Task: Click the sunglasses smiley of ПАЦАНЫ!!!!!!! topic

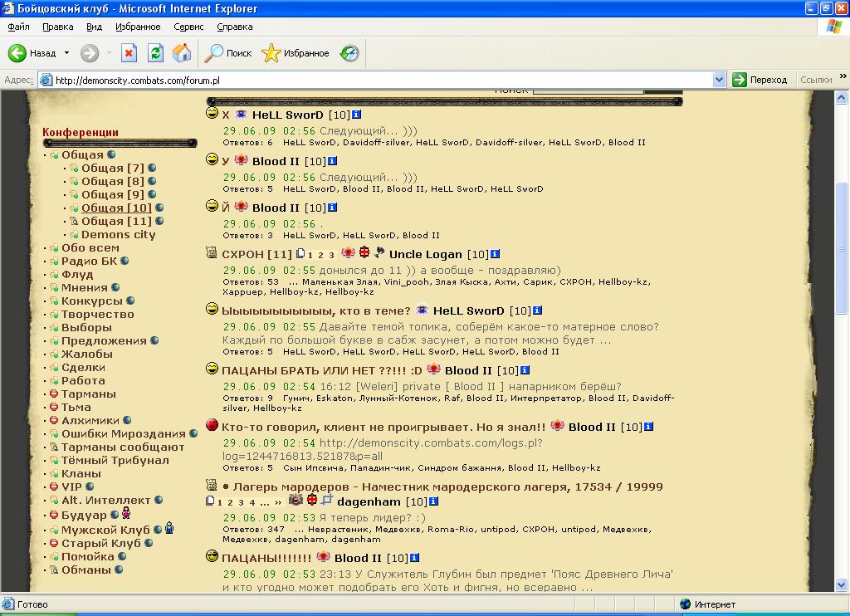Action: click(212, 555)
